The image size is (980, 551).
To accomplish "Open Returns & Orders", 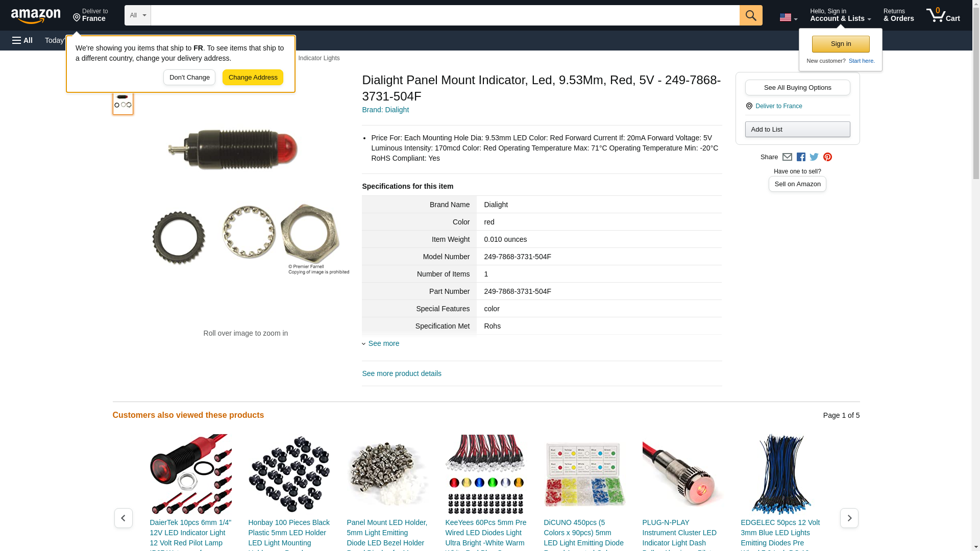I will [898, 15].
